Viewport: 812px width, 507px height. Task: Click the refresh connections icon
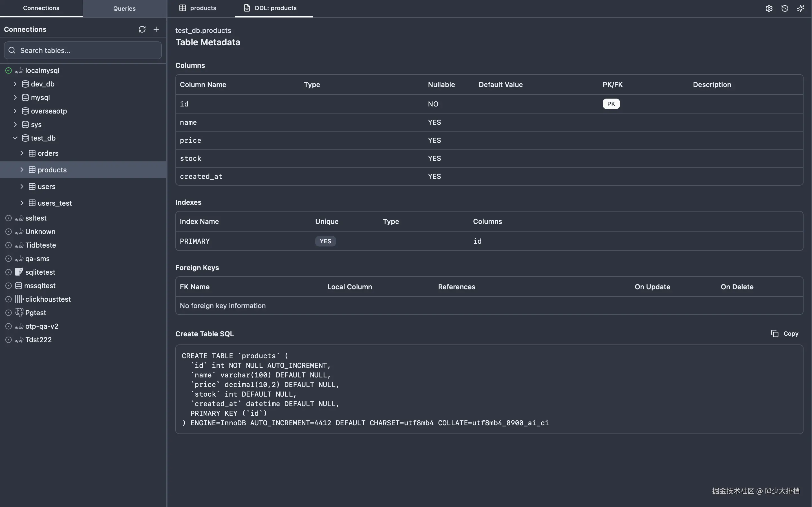tap(142, 30)
